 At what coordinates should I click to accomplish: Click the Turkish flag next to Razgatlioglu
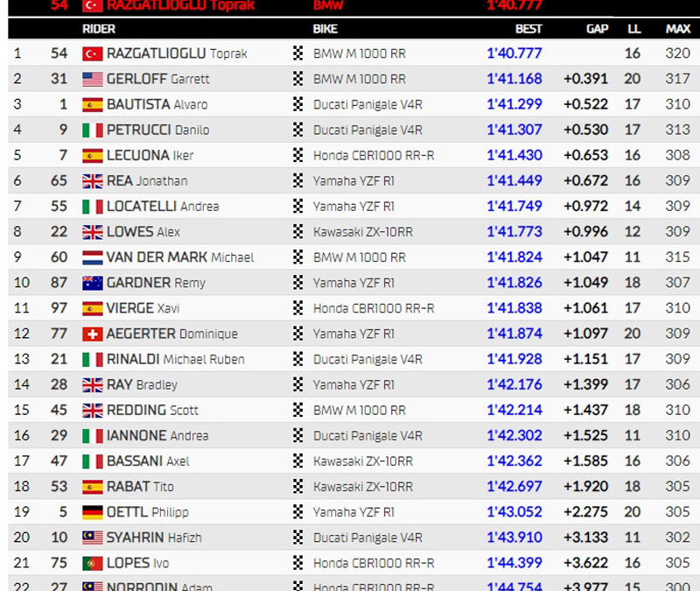pyautogui.click(x=93, y=53)
